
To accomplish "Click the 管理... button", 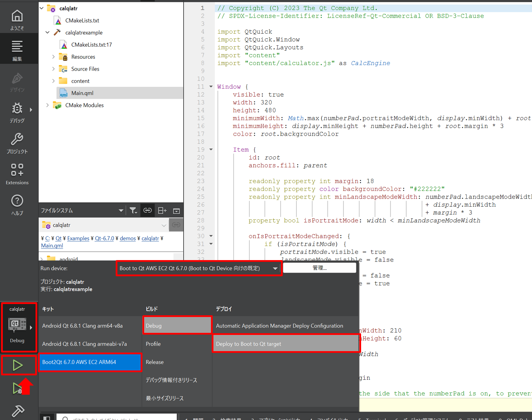I will (x=319, y=268).
